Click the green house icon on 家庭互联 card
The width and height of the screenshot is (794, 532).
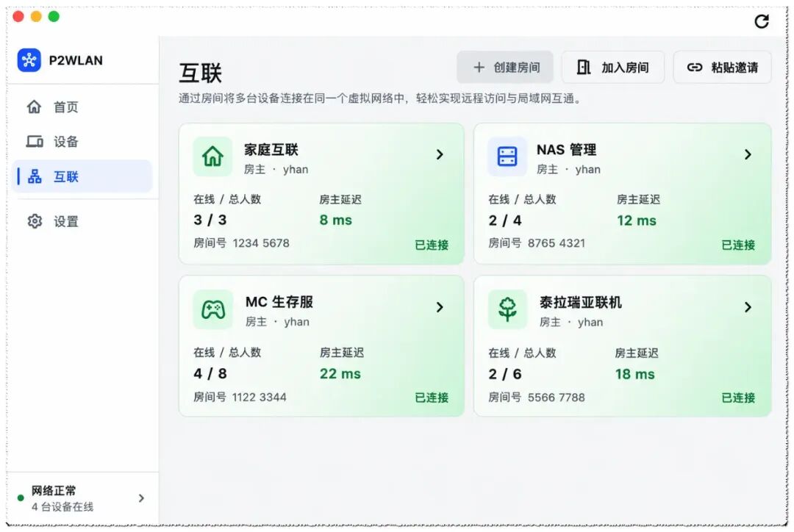pyautogui.click(x=212, y=156)
